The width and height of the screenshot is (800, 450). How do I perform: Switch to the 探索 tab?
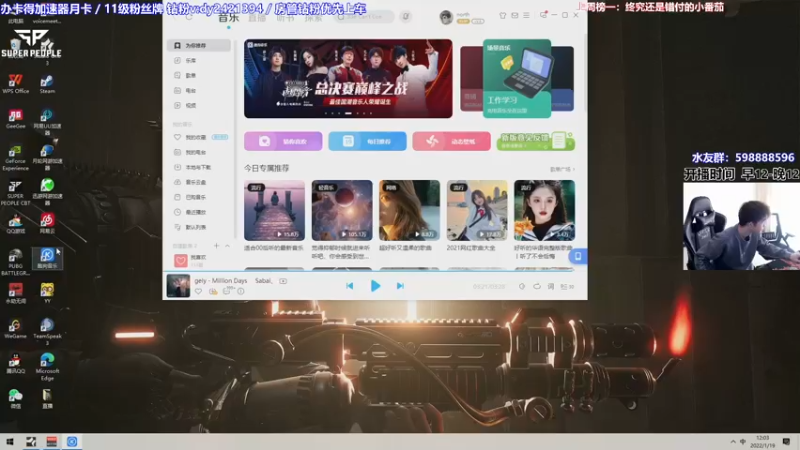coord(313,18)
